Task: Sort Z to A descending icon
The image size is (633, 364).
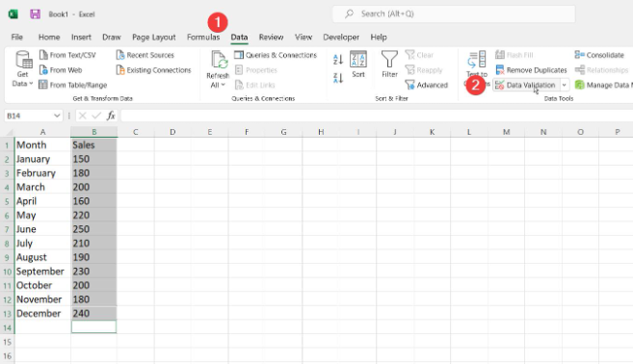Action: point(338,77)
